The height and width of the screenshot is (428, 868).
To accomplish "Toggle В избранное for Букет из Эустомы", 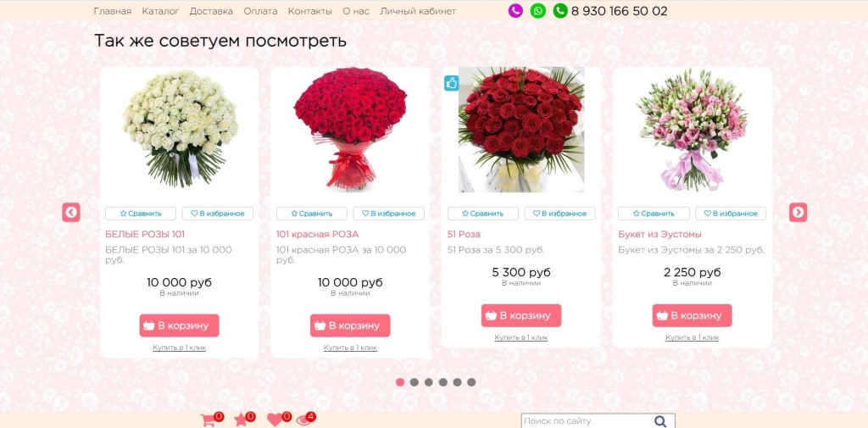I will (x=731, y=214).
